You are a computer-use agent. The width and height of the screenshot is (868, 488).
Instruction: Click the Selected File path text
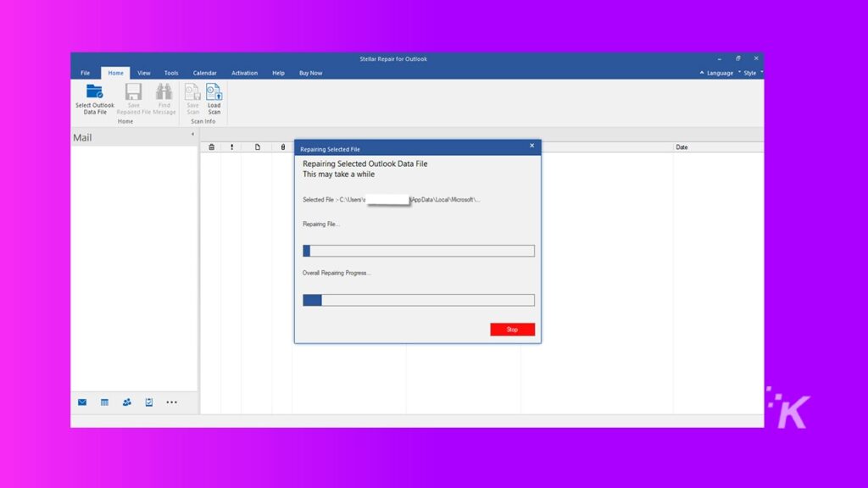tap(392, 200)
